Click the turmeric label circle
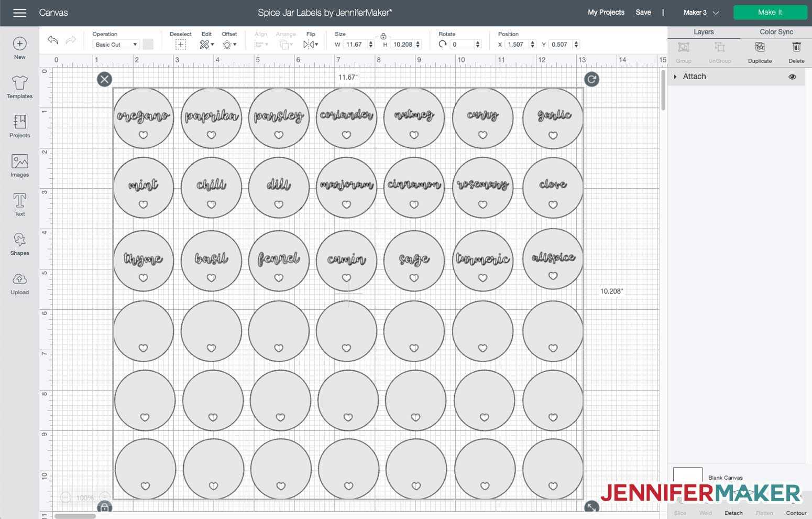This screenshot has height=519, width=812. pos(482,261)
